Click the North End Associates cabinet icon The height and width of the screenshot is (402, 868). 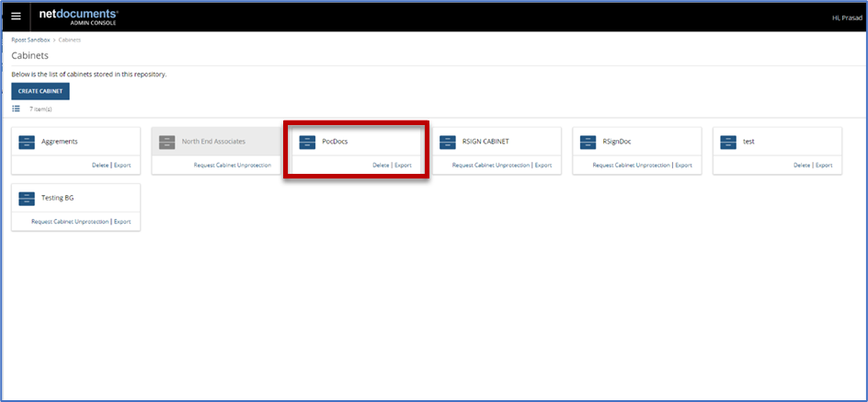166,142
